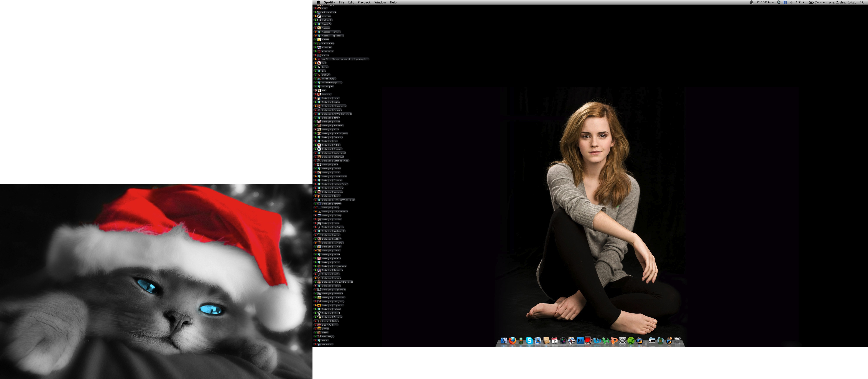This screenshot has height=379, width=868.
Task: Open Skype from the Dock
Action: pos(529,341)
